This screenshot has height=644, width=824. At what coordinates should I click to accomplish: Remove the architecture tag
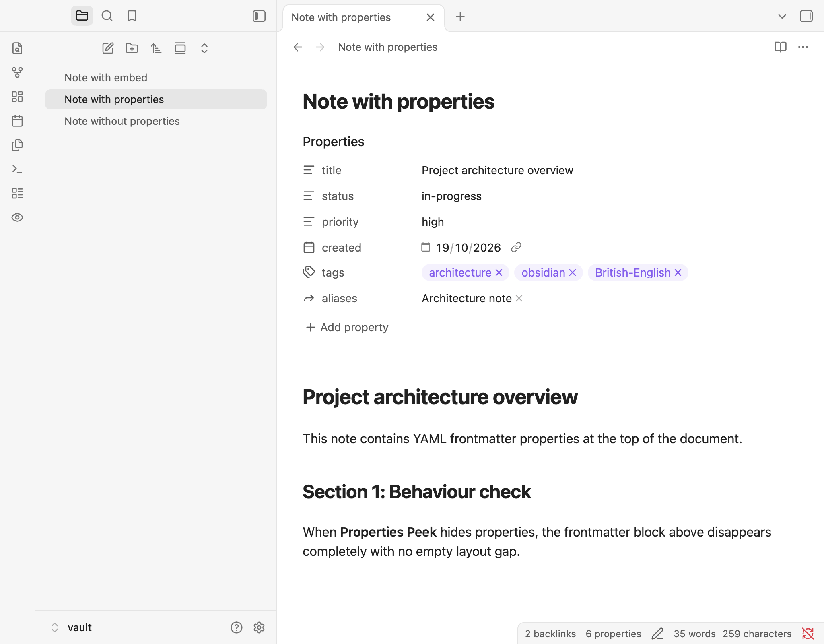coord(499,272)
